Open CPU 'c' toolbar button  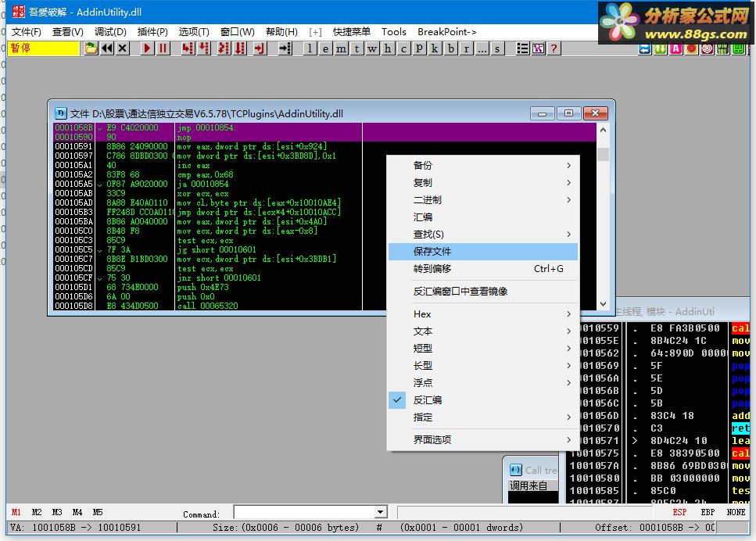403,48
